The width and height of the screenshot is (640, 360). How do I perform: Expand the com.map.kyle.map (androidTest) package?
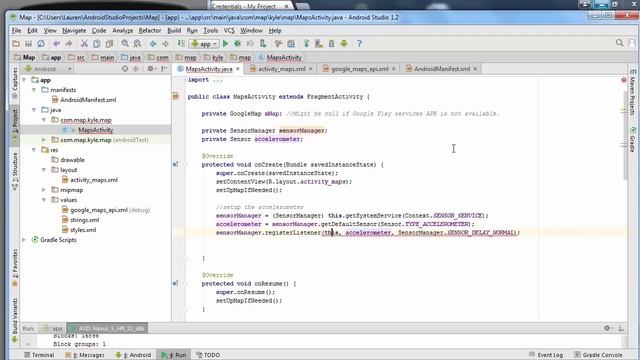point(44,140)
